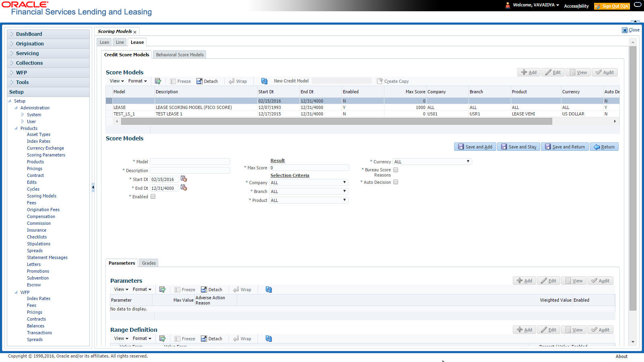Open the Currency dropdown
Viewport: 644px width, 362px height.
432,162
